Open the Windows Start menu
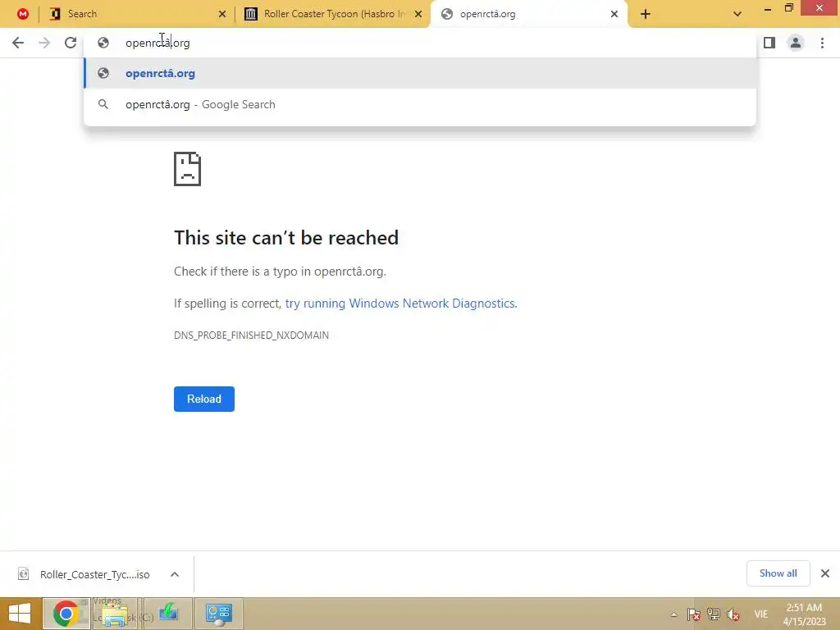The height and width of the screenshot is (630, 840). click(x=20, y=614)
